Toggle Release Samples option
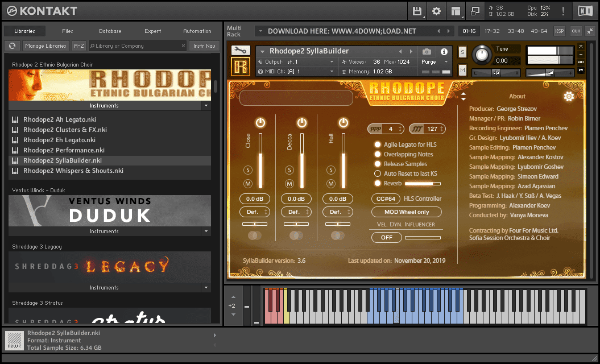This screenshot has height=364, width=600. click(378, 164)
